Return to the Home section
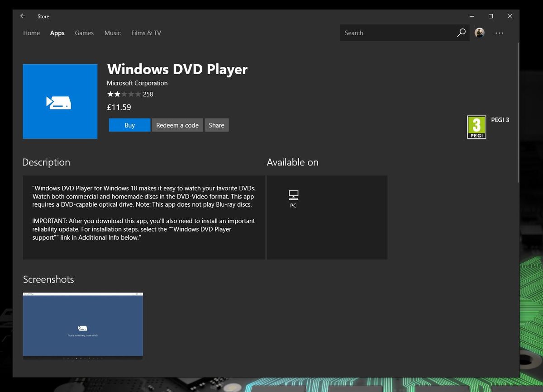 pyautogui.click(x=31, y=33)
